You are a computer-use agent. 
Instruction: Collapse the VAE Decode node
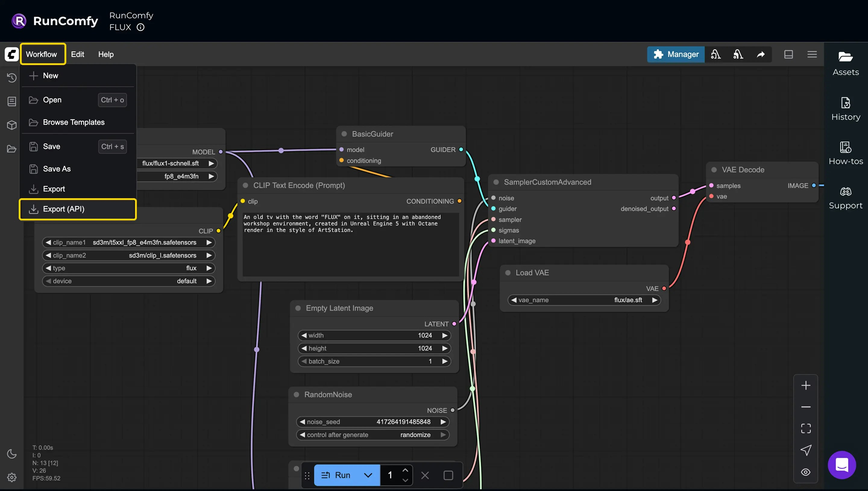714,170
